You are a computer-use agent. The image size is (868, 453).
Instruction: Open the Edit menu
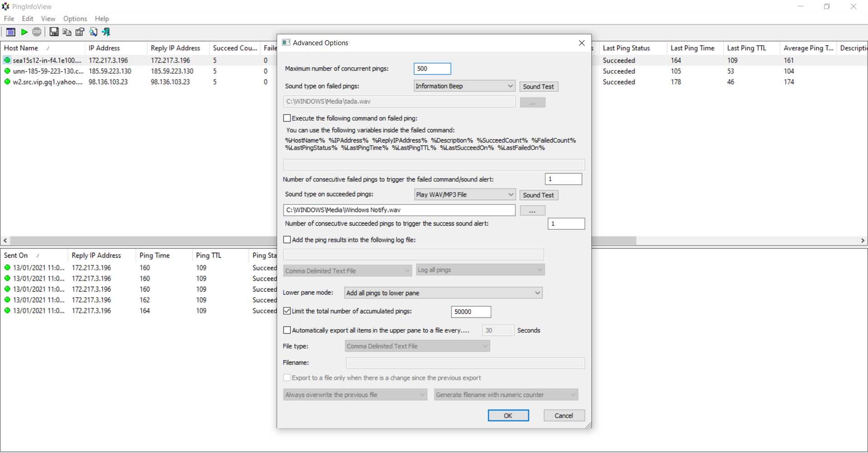[28, 19]
